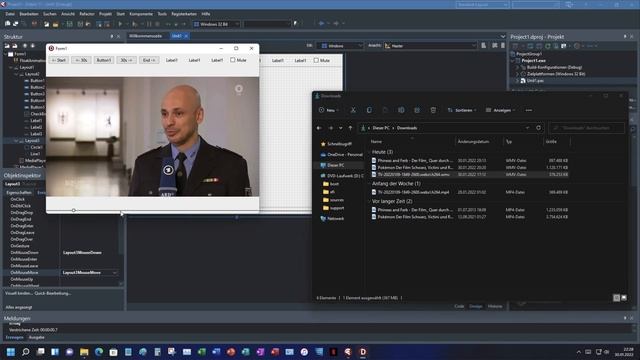Click the 'End ->' button in Form1
The height and width of the screenshot is (360, 640).
[149, 60]
